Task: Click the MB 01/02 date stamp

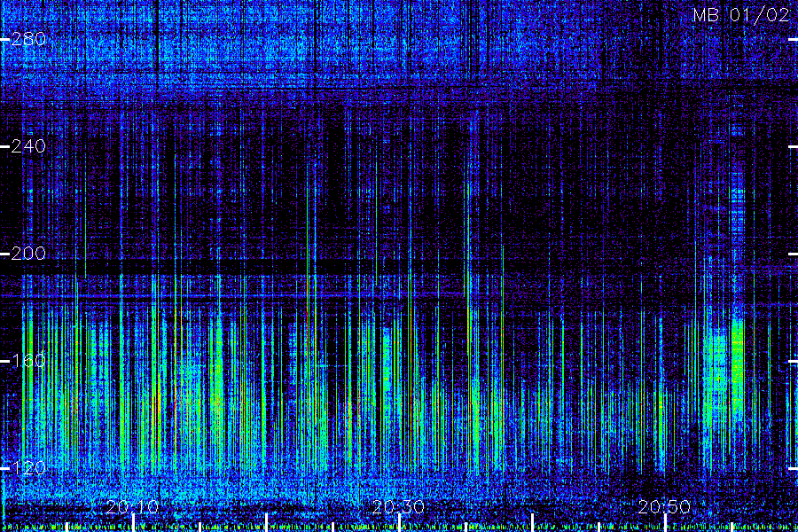Action: point(741,14)
